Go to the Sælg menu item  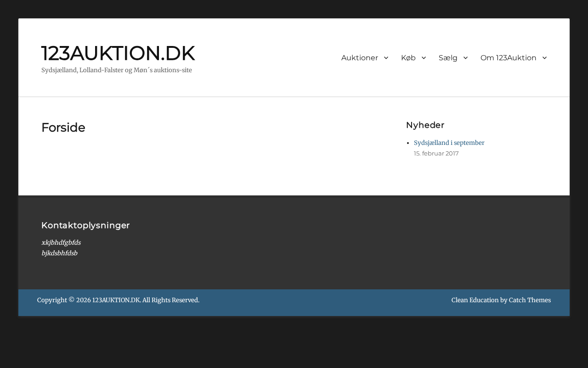click(448, 58)
